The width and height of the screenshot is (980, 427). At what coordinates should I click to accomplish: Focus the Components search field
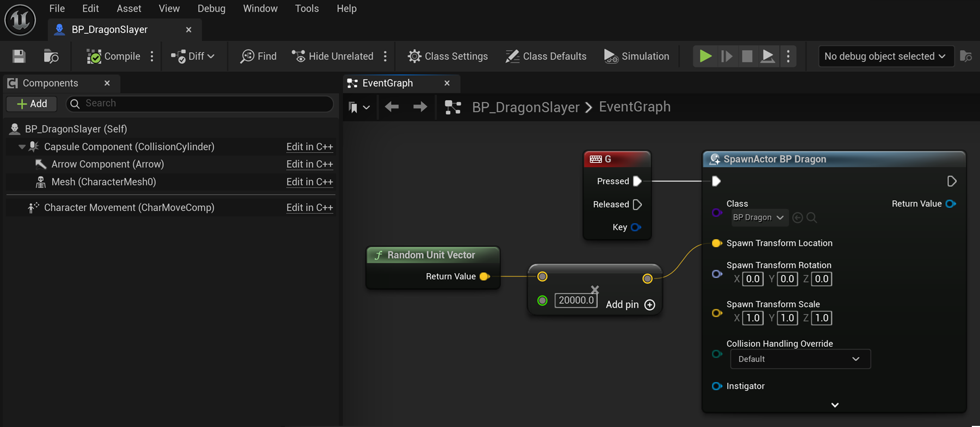200,103
